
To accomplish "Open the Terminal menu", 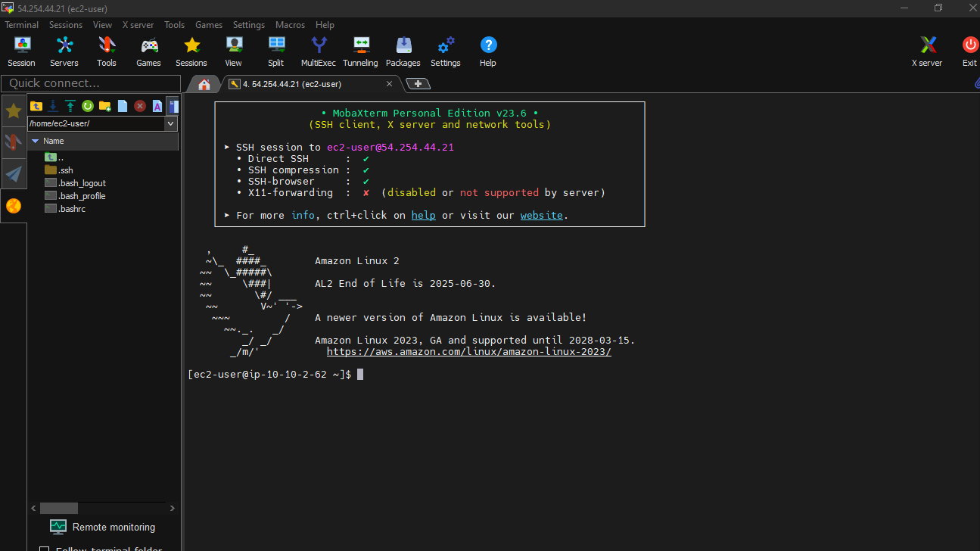I will pyautogui.click(x=21, y=25).
